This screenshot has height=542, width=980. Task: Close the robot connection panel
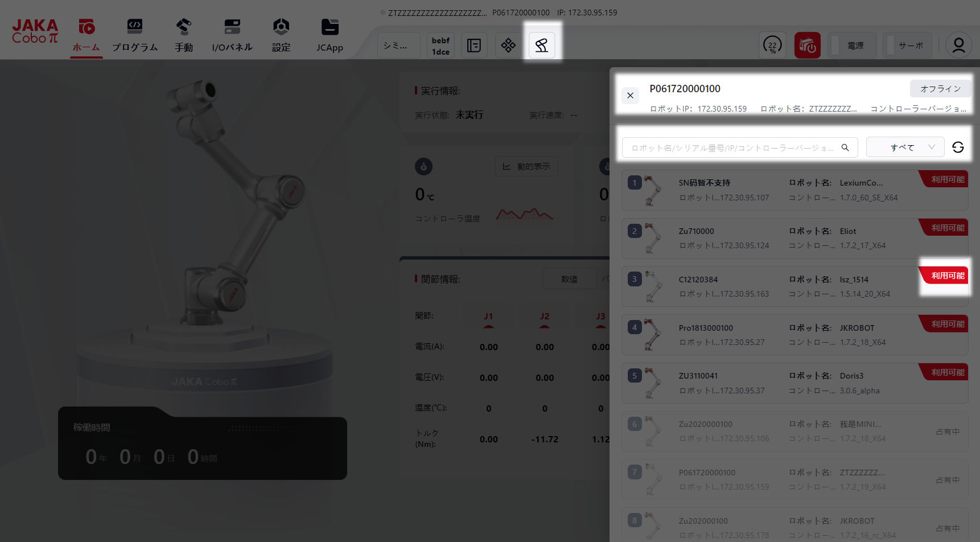pos(630,96)
